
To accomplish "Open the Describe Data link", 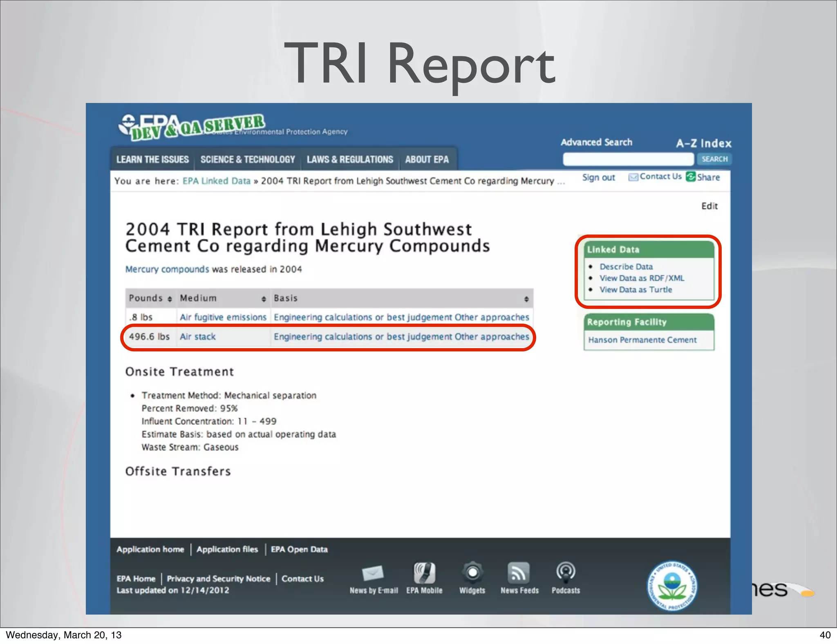I will point(626,266).
